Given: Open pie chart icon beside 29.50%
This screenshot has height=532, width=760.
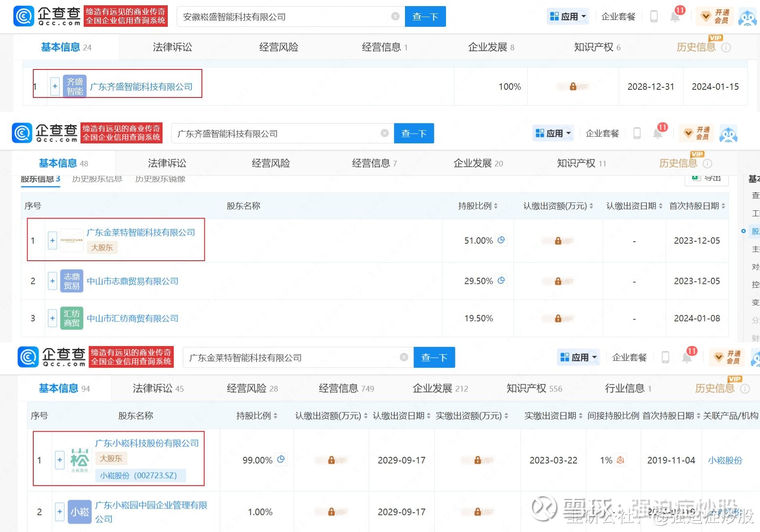Looking at the screenshot, I should pos(501,281).
